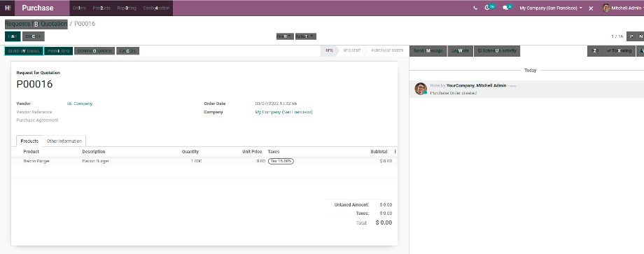Click Send by Email button
The image size is (644, 254).
click(x=24, y=51)
